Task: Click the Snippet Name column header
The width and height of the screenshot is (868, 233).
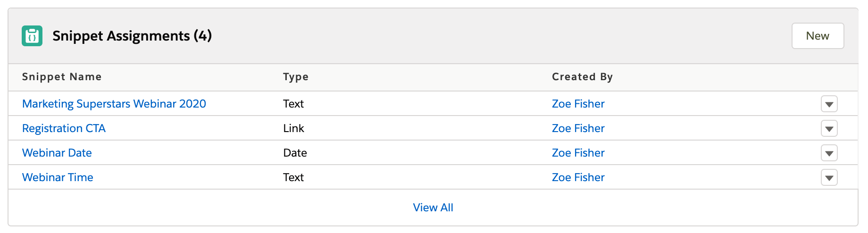Action: tap(62, 77)
